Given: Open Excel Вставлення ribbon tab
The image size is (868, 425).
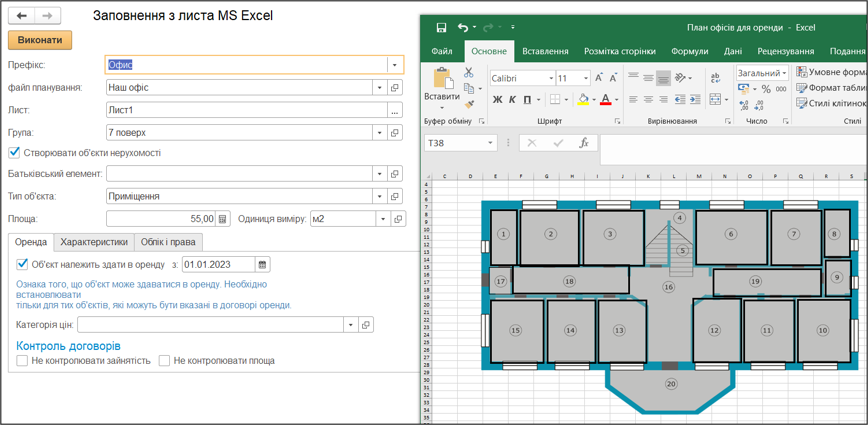Looking at the screenshot, I should tap(545, 51).
